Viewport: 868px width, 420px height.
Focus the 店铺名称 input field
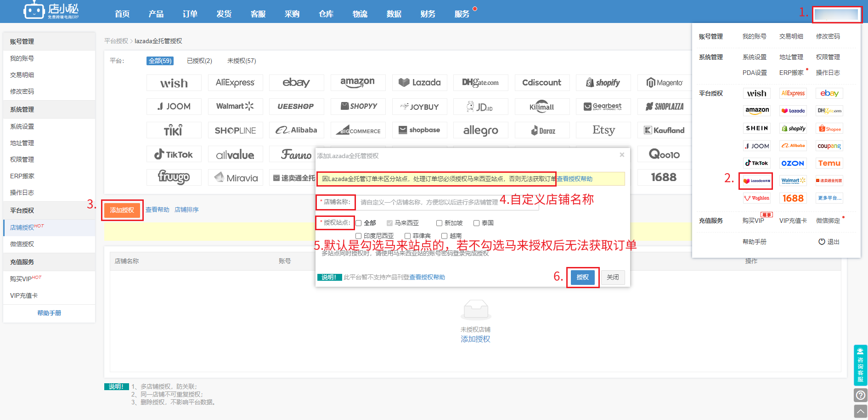(448, 202)
